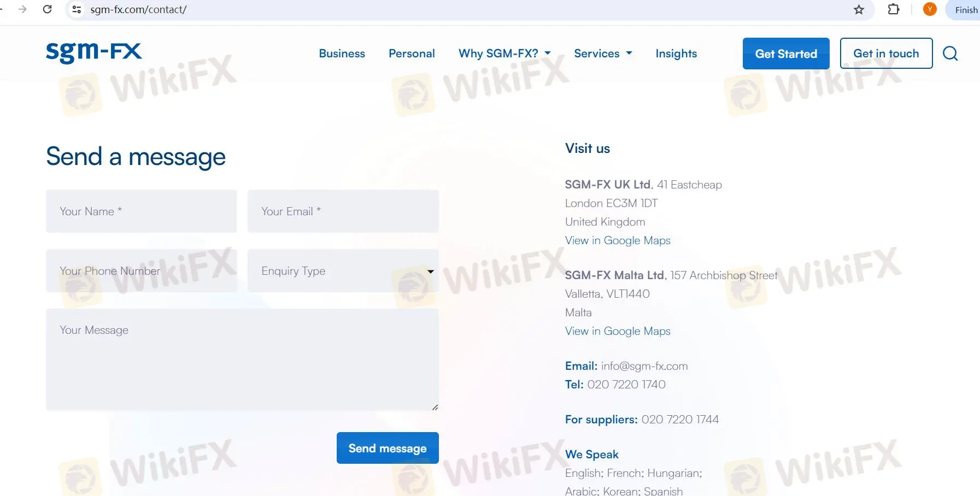The image size is (980, 496).
Task: Reload the page
Action: pos(48,9)
